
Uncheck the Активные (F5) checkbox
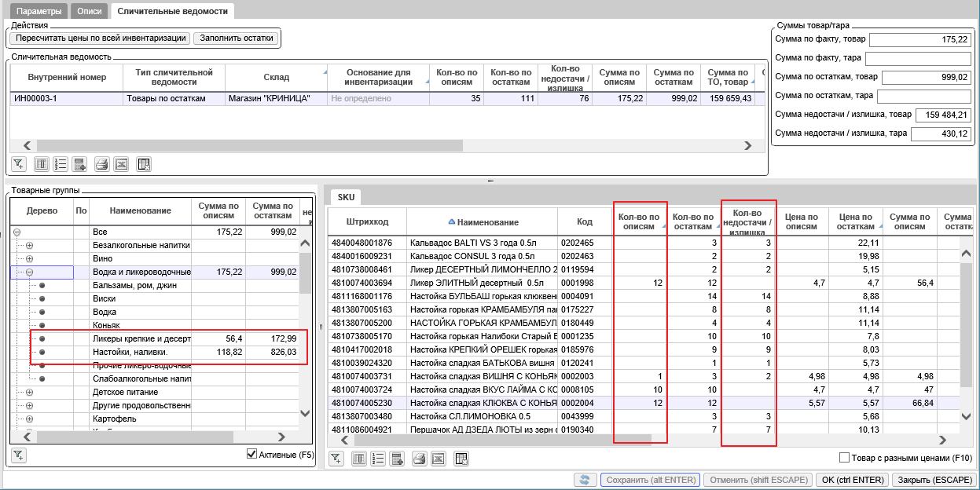point(252,454)
